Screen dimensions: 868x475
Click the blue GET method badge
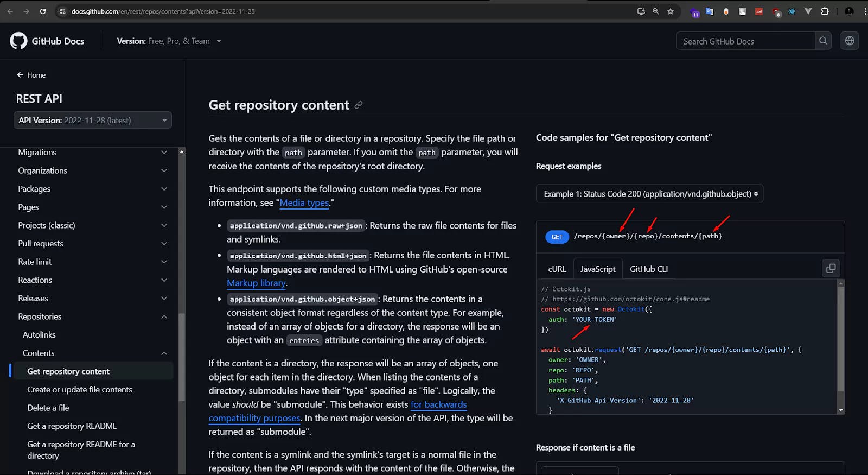click(557, 237)
